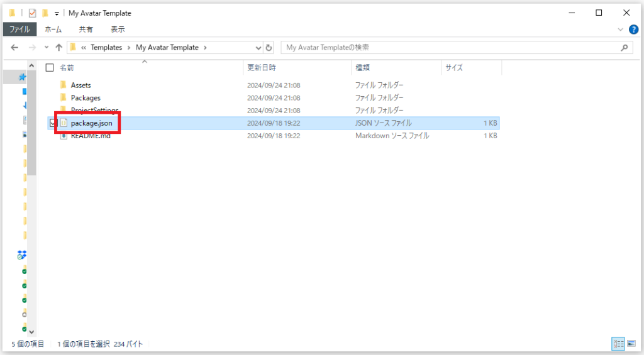Switch to details view layout button
Viewport: 644px width, 355px height.
pyautogui.click(x=618, y=344)
